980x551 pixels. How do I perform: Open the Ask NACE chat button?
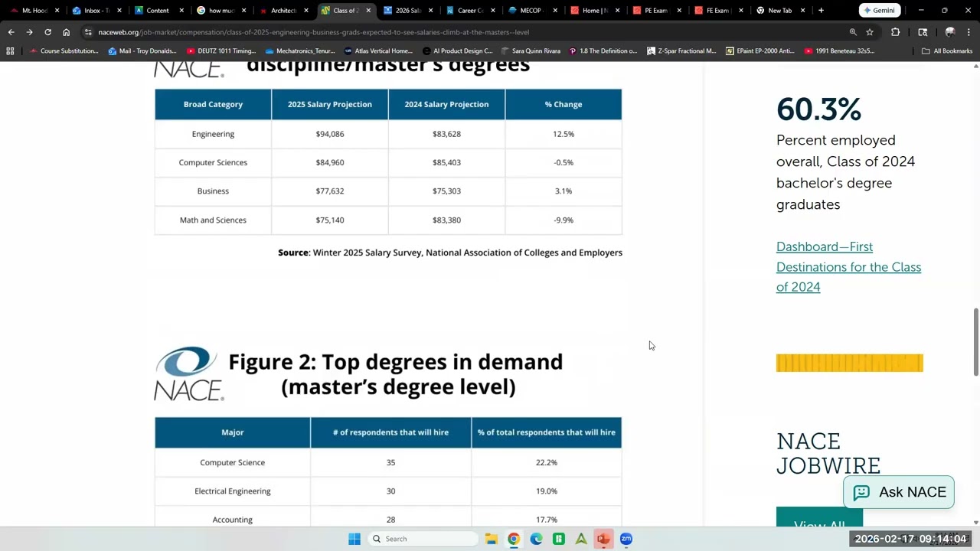(899, 492)
